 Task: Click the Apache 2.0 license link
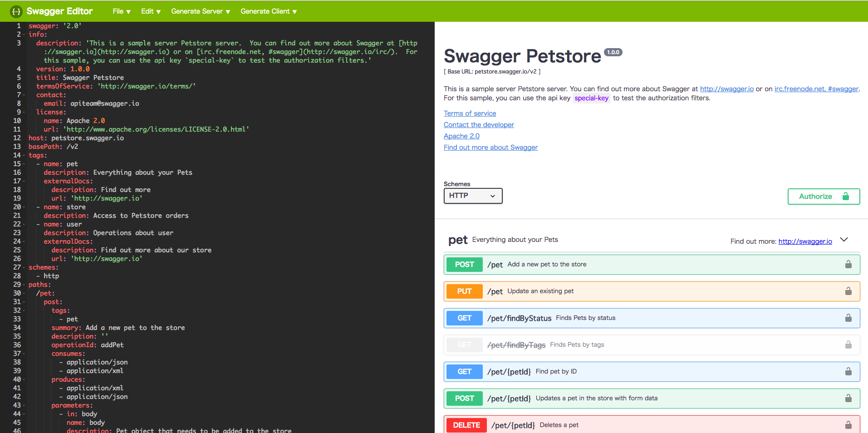click(x=461, y=136)
